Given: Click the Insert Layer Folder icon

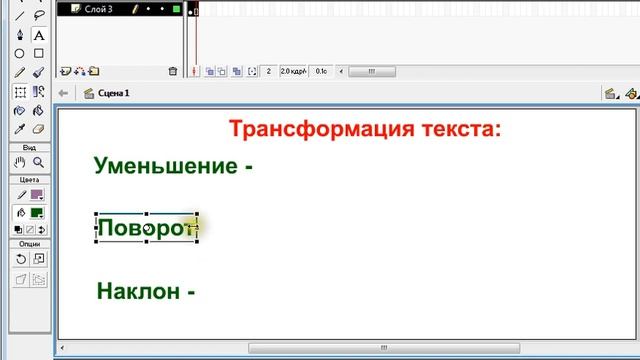Looking at the screenshot, I should coord(94,71).
